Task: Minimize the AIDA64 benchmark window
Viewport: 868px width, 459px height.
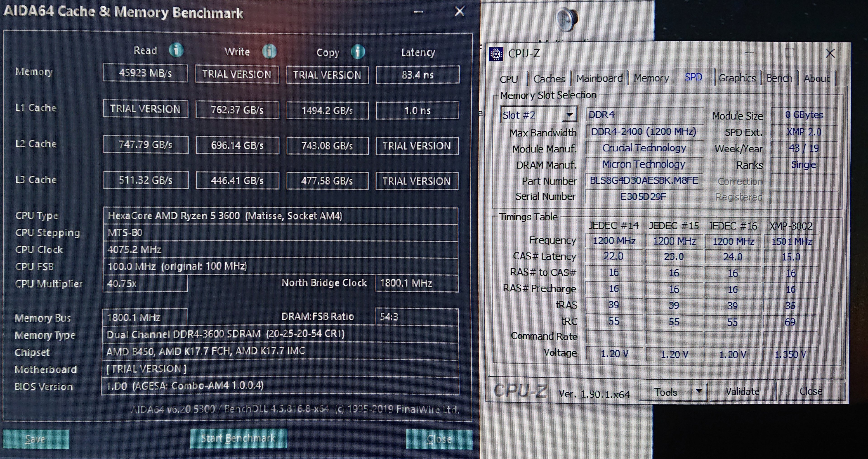Action: point(418,12)
